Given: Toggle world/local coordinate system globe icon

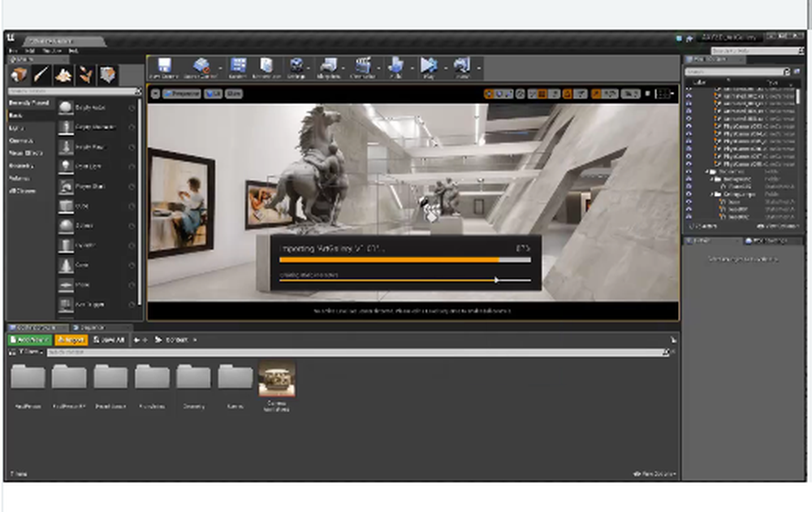Looking at the screenshot, I should coord(520,93).
